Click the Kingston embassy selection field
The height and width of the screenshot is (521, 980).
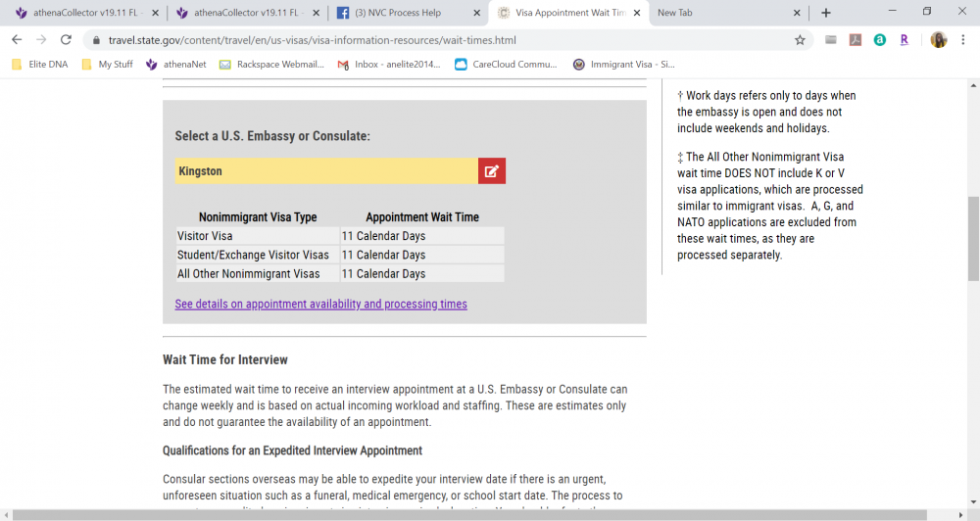(325, 171)
